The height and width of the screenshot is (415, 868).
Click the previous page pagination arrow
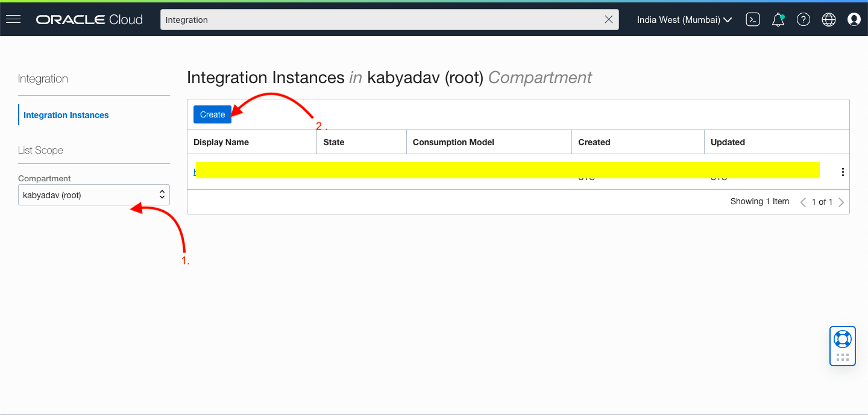[803, 202]
